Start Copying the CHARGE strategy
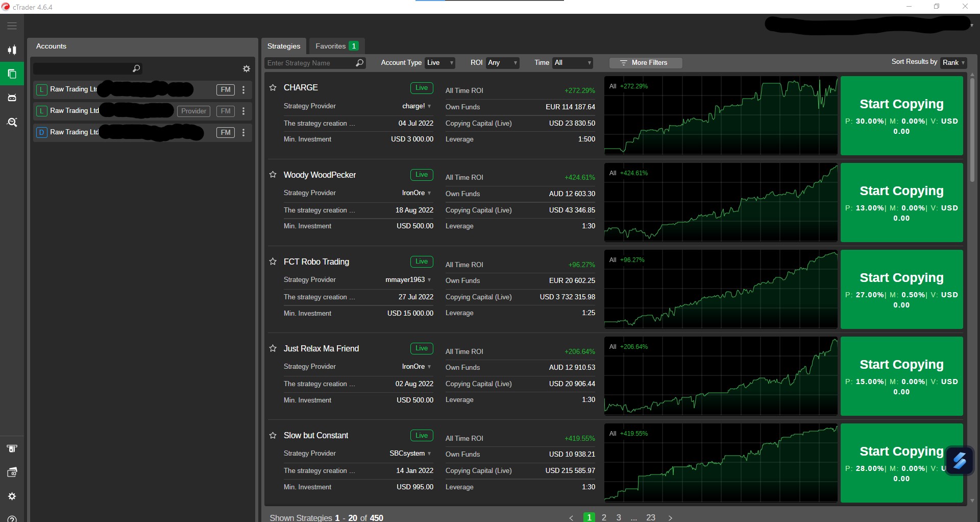980x522 pixels. click(x=901, y=116)
